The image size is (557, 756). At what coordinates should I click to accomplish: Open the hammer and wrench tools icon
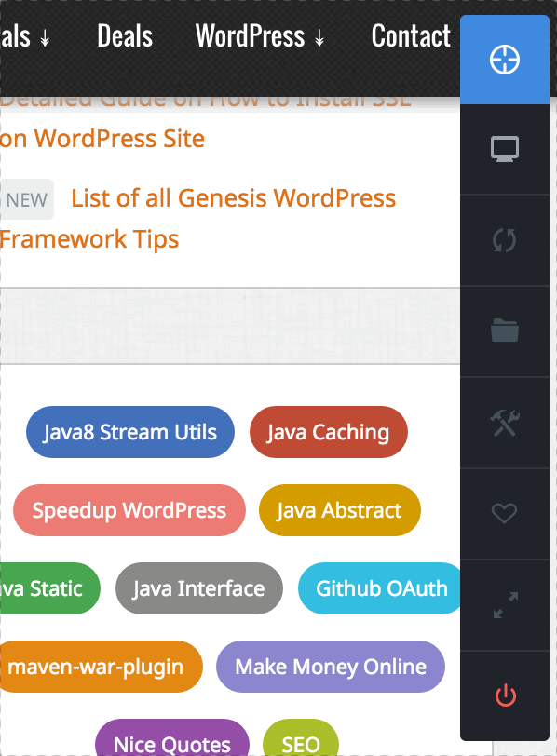point(505,423)
